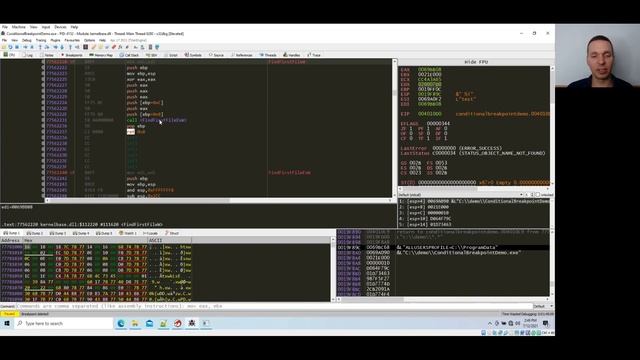
Task: Click the Stop debugging toolbar icon
Action: (x=17, y=47)
